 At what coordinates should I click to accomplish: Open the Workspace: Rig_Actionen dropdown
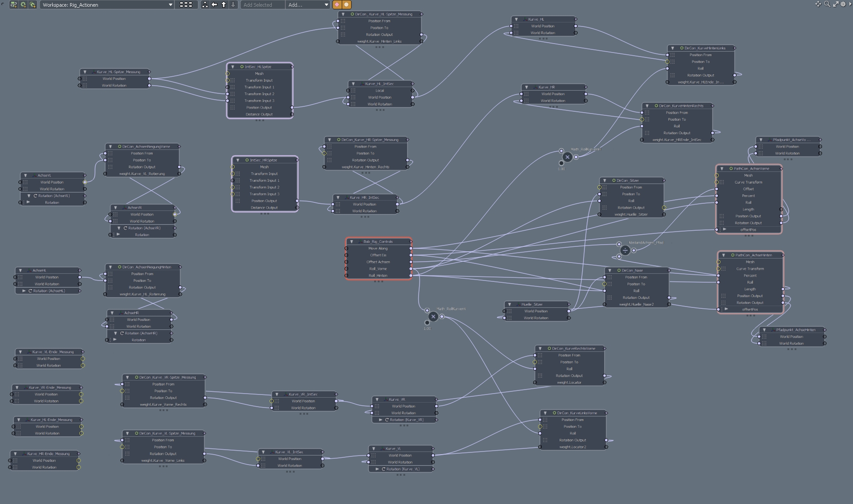pos(107,5)
